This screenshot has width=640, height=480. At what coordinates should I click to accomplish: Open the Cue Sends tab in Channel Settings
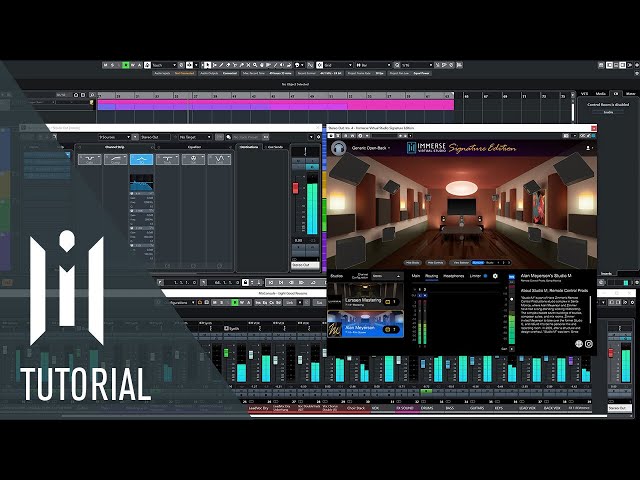click(276, 147)
